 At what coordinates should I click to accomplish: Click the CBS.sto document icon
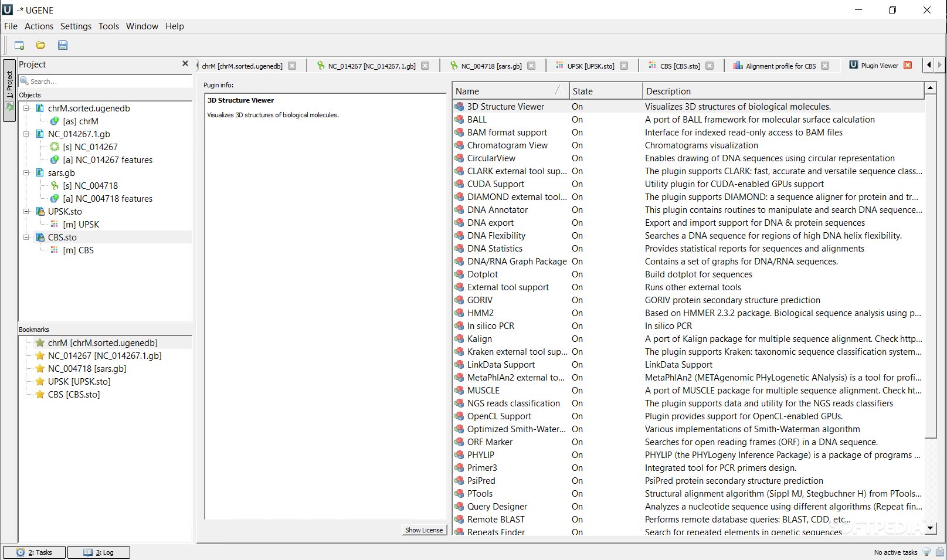[40, 237]
